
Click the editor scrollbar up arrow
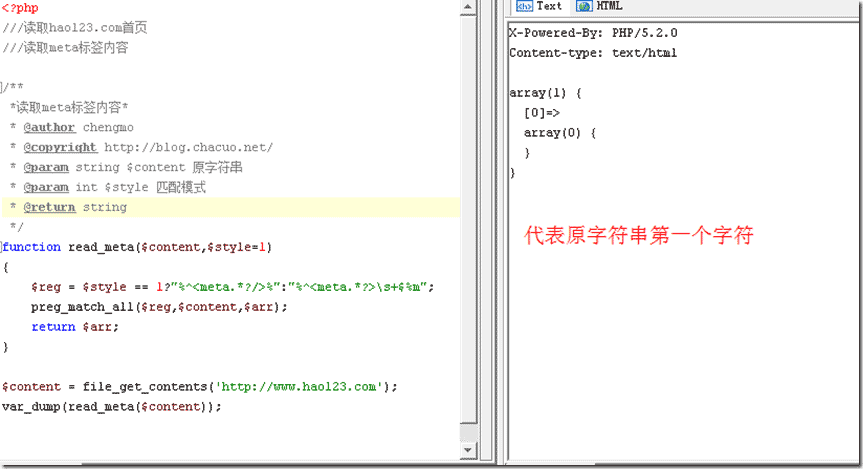point(468,8)
